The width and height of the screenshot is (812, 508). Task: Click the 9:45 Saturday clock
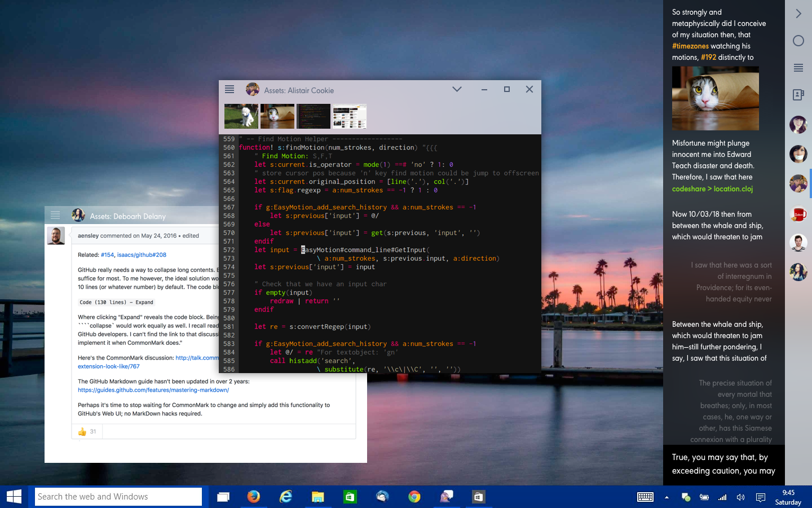788,497
